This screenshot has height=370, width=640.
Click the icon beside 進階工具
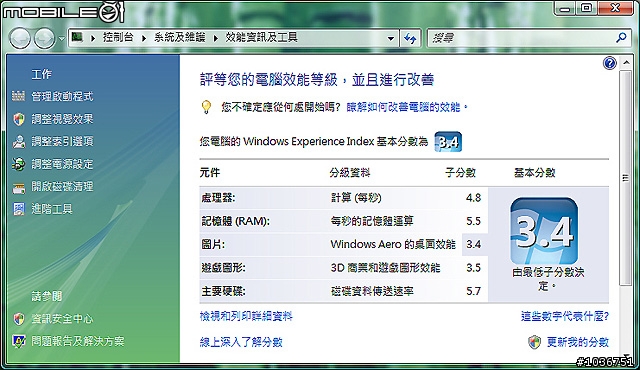(x=19, y=209)
